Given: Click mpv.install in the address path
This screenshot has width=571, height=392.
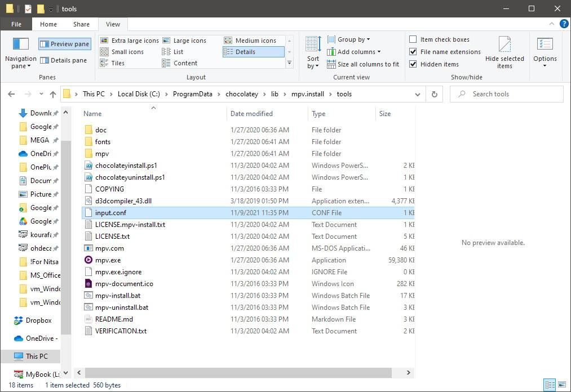Looking at the screenshot, I should (x=308, y=94).
